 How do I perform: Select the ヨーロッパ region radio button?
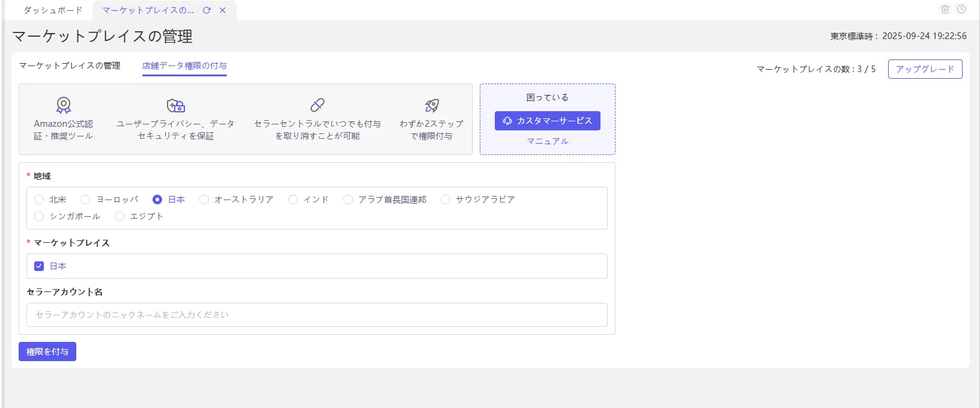pos(85,199)
